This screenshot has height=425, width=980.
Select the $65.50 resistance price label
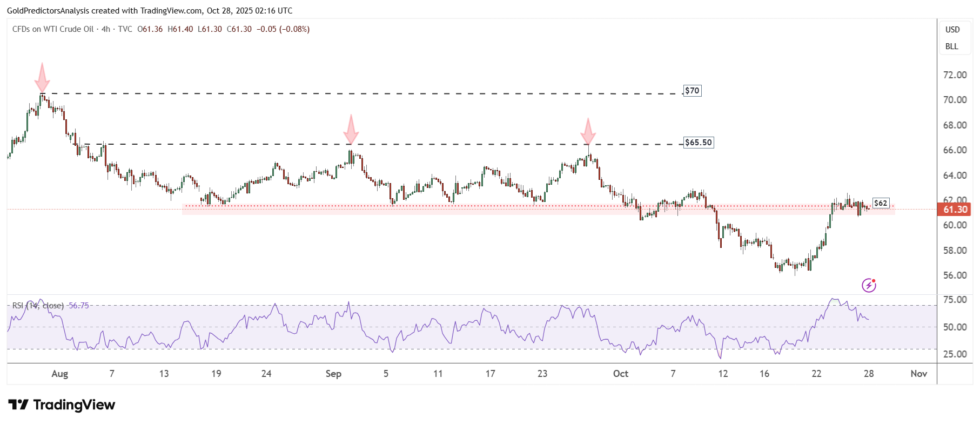tap(698, 143)
